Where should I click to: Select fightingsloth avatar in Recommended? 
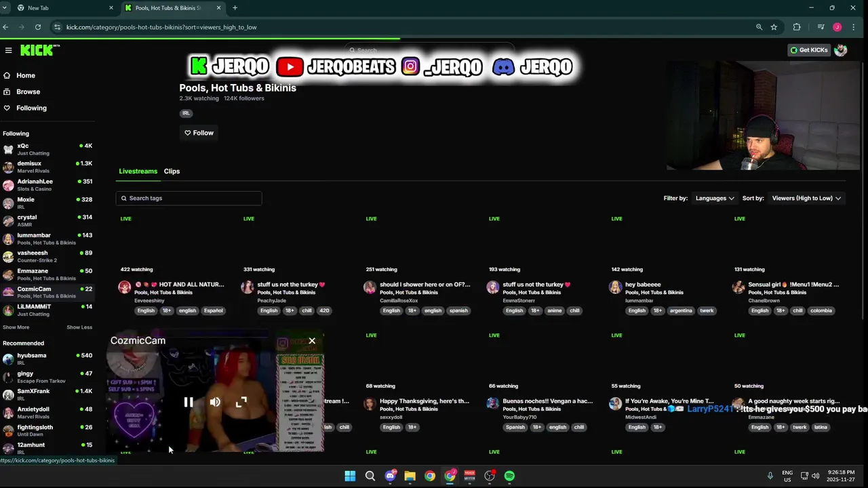[8, 430]
